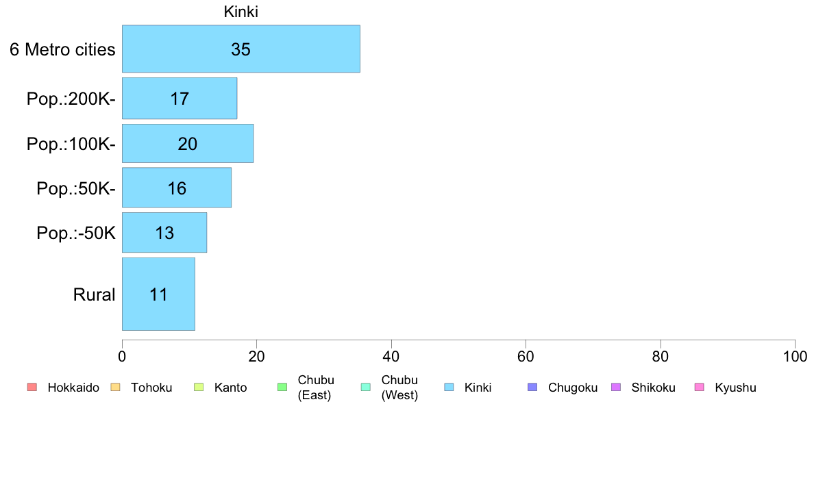This screenshot has height=504, width=814.
Task: Click the Hokkaido red legend swatch
Action: 32,387
